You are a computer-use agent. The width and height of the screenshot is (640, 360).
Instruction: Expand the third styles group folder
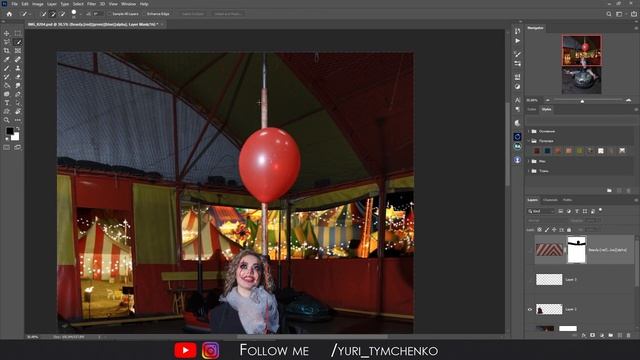click(x=529, y=161)
